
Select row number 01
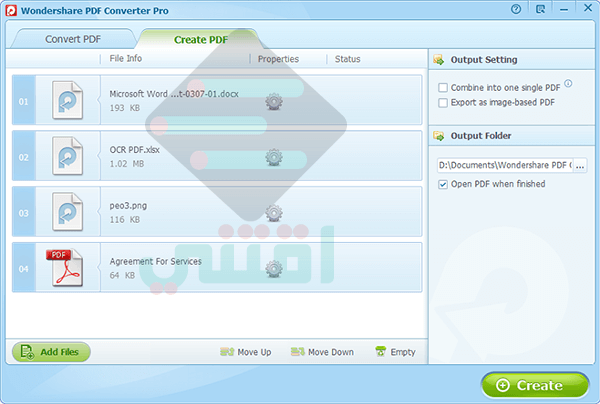[x=24, y=101]
